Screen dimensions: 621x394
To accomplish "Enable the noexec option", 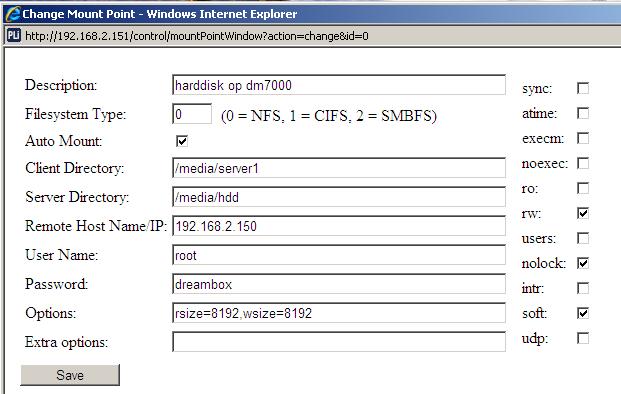I will (583, 163).
